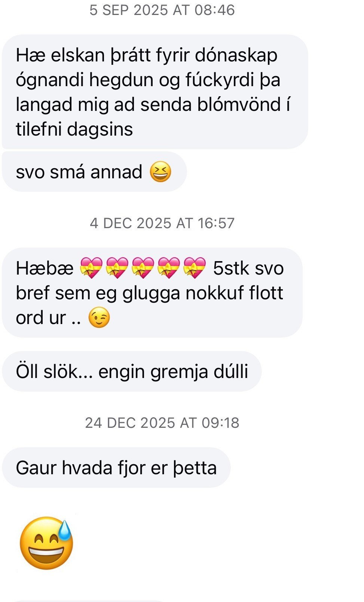Select the 'svo smá annad' message bubble

(94, 172)
